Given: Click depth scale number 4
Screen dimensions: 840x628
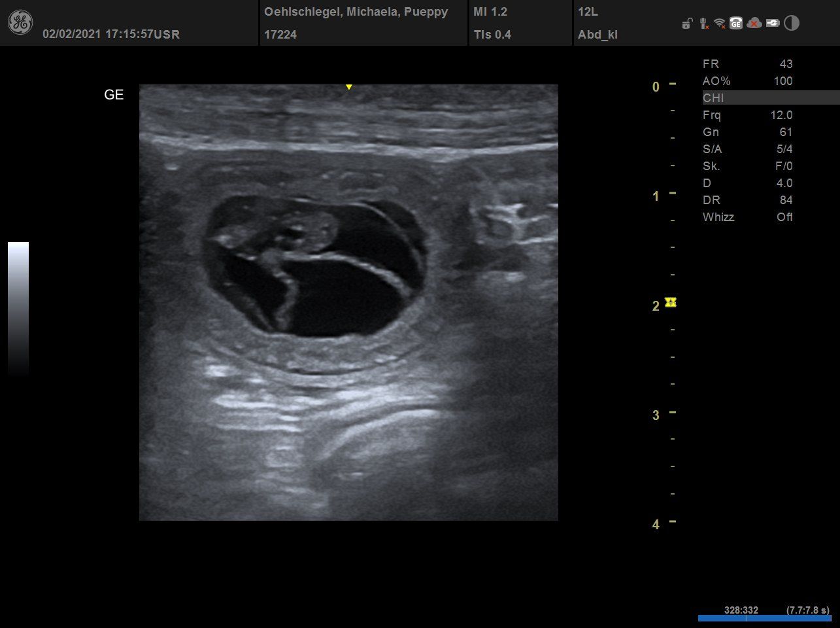Looking at the screenshot, I should [656, 525].
